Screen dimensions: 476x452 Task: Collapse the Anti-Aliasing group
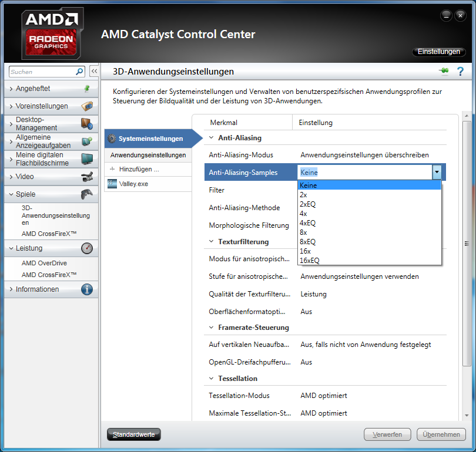point(212,137)
